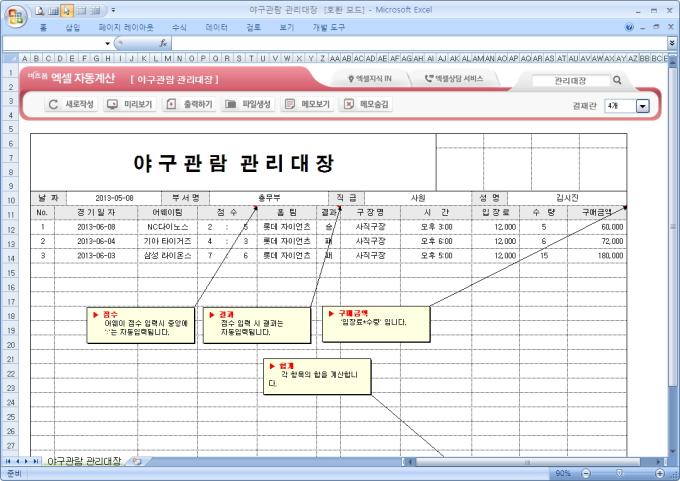Screen dimensions: 680x481
Task: Click the 관리대장 search field
Action: 570,80
